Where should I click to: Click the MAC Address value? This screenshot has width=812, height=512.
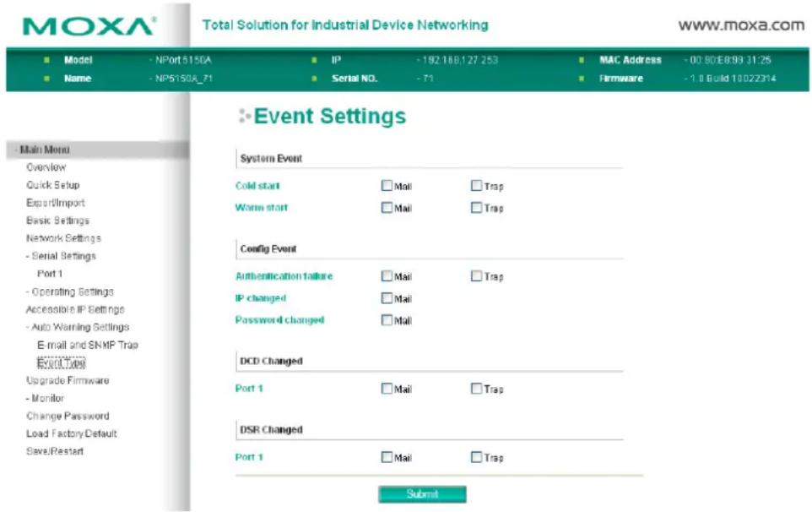tap(730, 60)
